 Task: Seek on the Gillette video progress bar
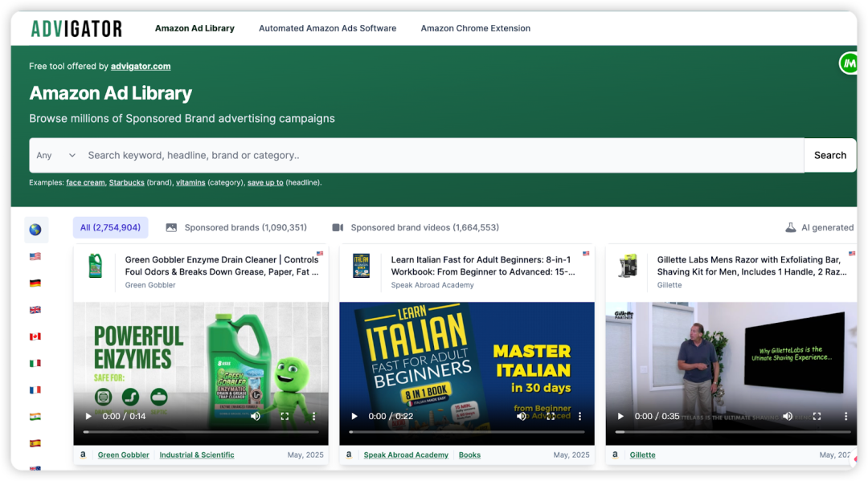[x=733, y=432]
